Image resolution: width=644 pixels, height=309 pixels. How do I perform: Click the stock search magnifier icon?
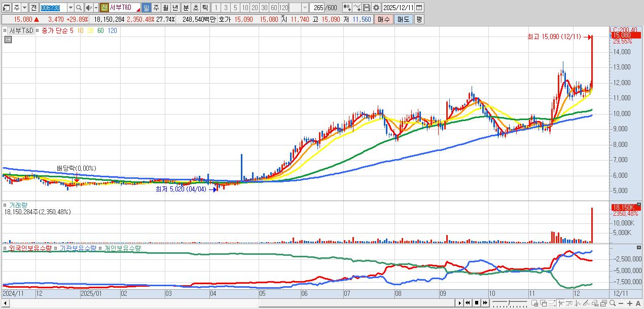click(79, 8)
